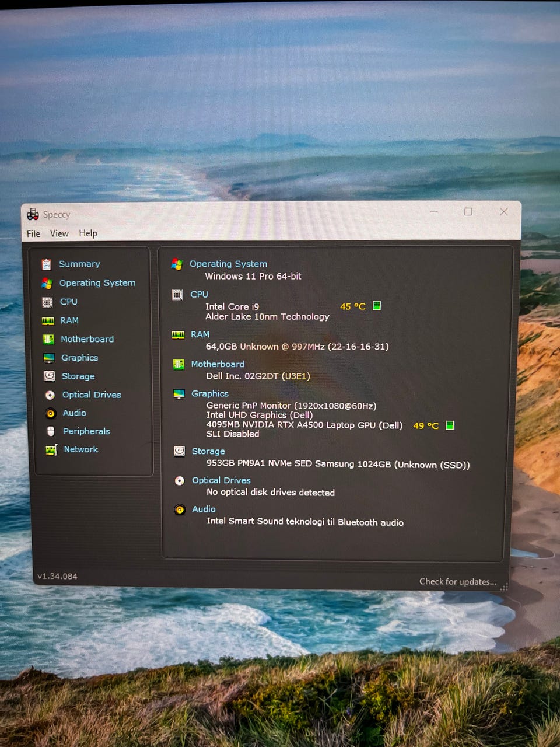Viewport: 560px width, 747px height.
Task: Select Operating System in the sidebar
Action: (x=97, y=283)
